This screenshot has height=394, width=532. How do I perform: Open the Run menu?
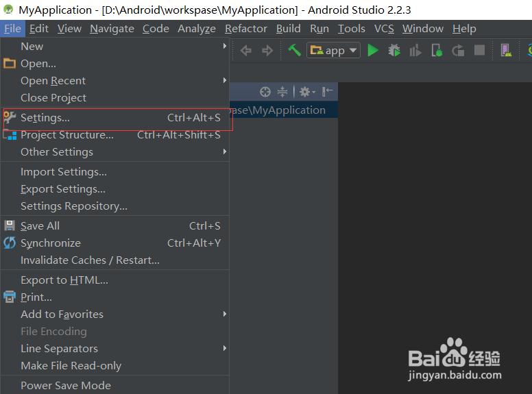319,29
